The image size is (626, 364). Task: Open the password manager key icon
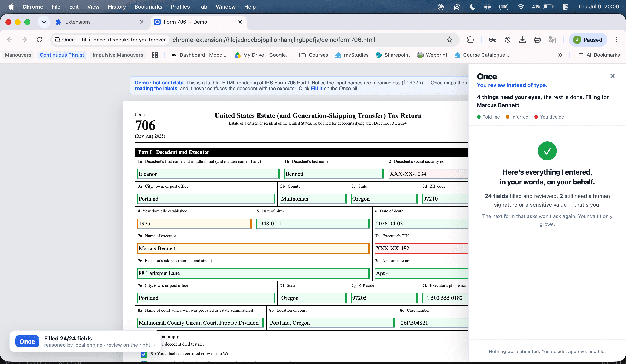coord(492,40)
